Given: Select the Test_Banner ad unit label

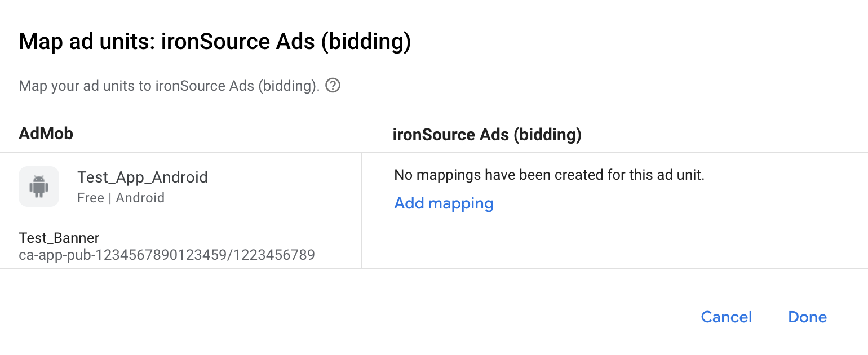Looking at the screenshot, I should click(59, 238).
